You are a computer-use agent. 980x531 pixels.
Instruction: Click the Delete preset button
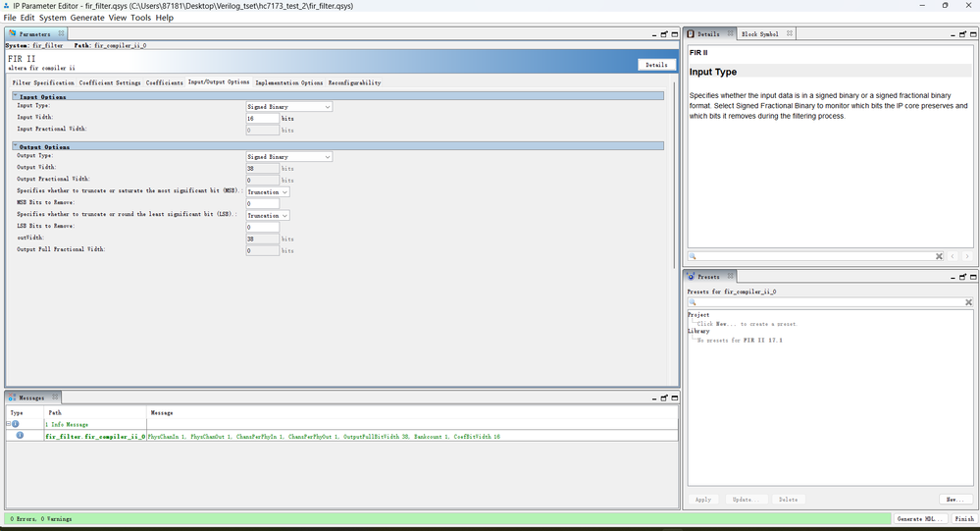[788, 500]
